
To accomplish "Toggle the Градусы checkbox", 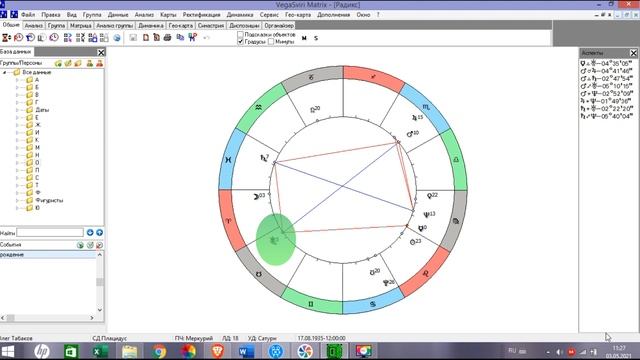I will point(240,42).
